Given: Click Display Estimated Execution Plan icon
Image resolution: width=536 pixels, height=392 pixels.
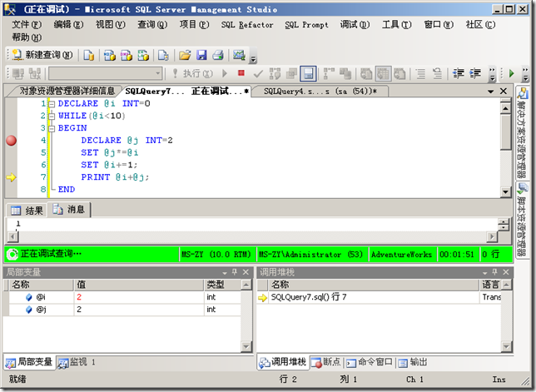Looking at the screenshot, I should [x=275, y=73].
